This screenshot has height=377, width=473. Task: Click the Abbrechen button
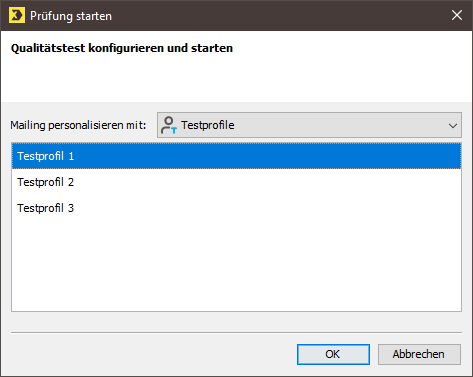419,354
